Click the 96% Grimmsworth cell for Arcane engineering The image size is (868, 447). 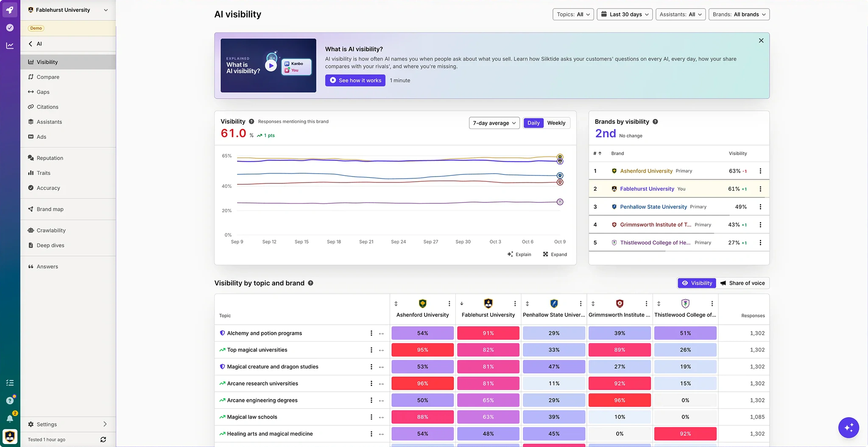click(620, 400)
